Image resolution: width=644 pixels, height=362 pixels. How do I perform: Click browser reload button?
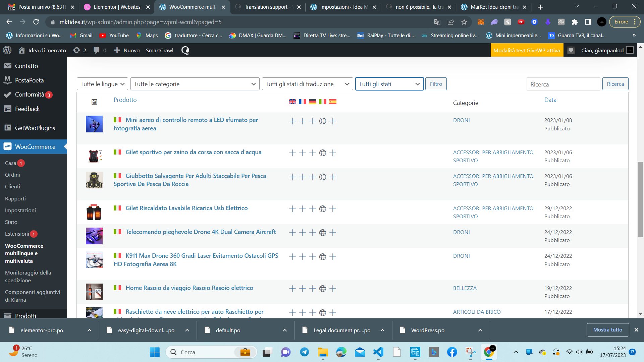click(x=36, y=22)
